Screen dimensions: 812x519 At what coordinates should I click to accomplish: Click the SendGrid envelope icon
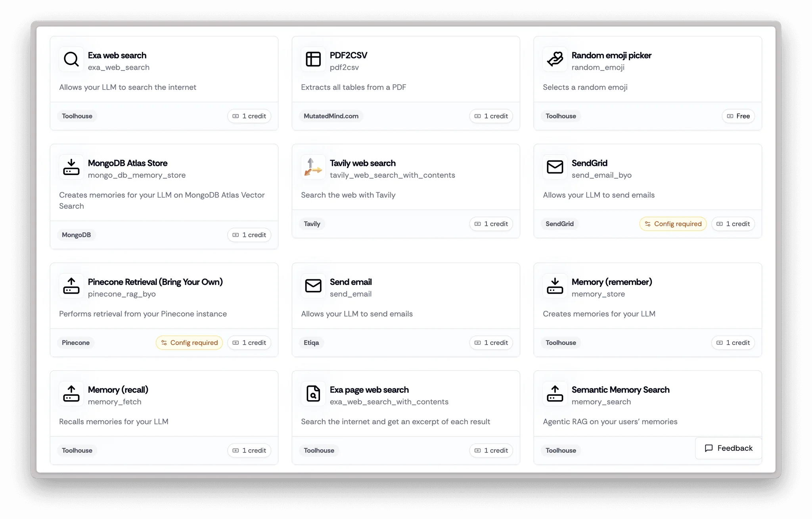tap(555, 167)
